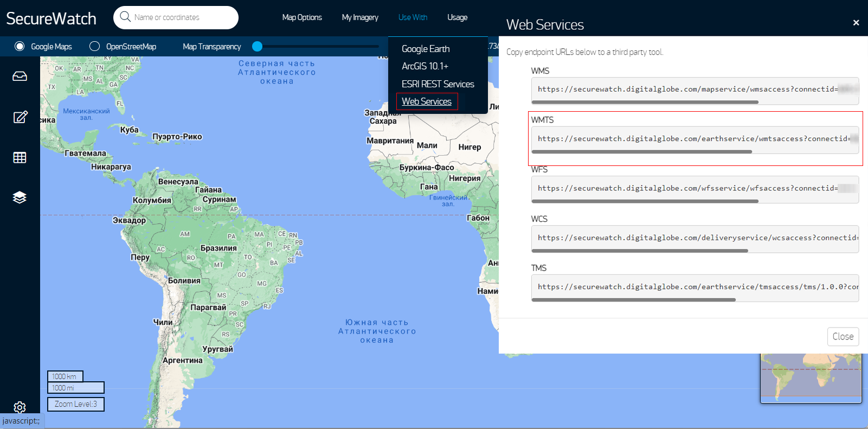Click the Габон label on the map
The height and width of the screenshot is (429, 868).
478,218
